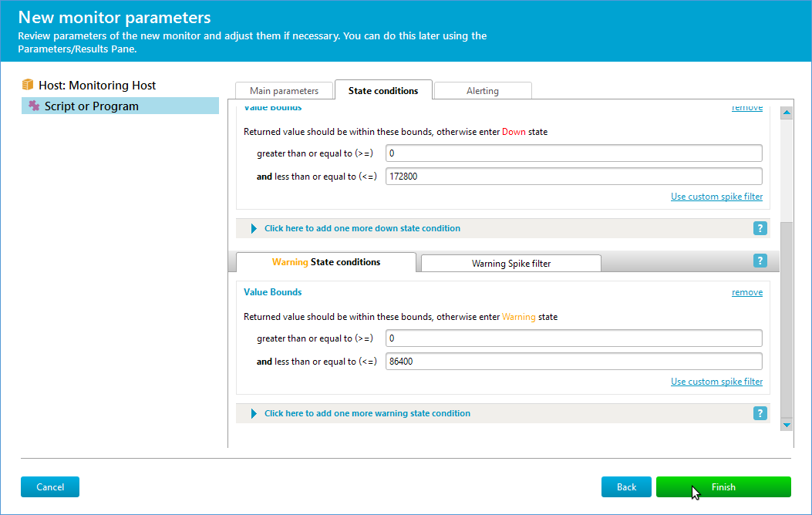Remove the Down state Value Bounds condition
The height and width of the screenshot is (515, 812).
coord(746,108)
